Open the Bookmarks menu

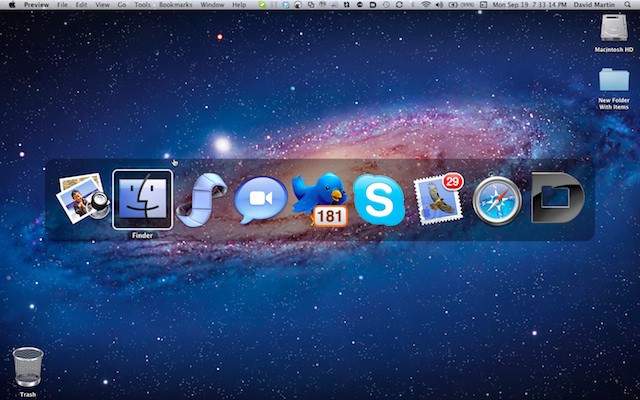coord(176,5)
